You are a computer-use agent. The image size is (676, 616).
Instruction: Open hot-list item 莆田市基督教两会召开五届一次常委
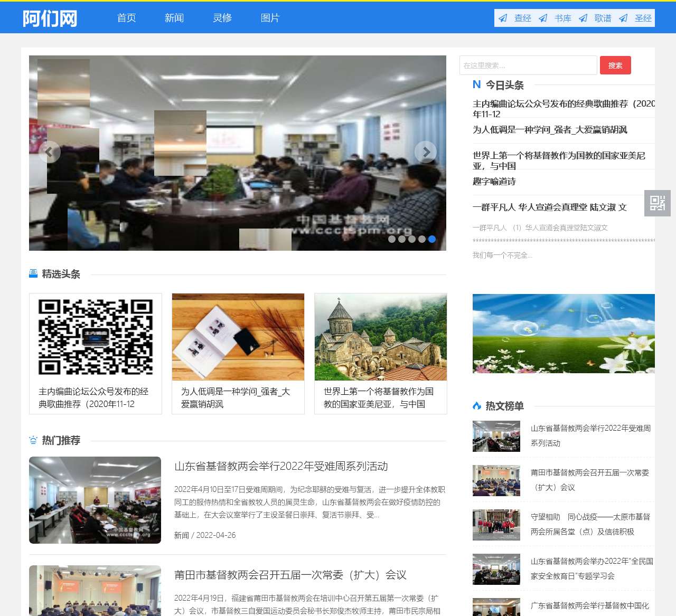pyautogui.click(x=590, y=480)
